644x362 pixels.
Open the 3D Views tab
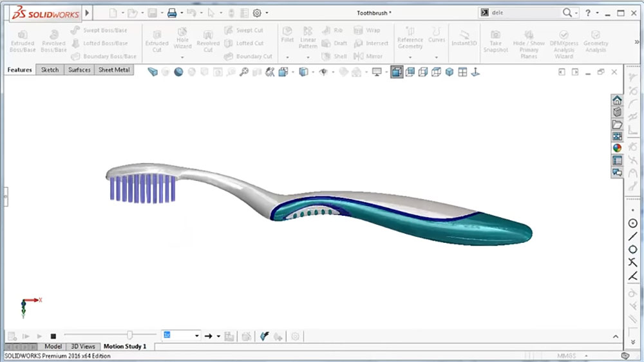tap(83, 347)
